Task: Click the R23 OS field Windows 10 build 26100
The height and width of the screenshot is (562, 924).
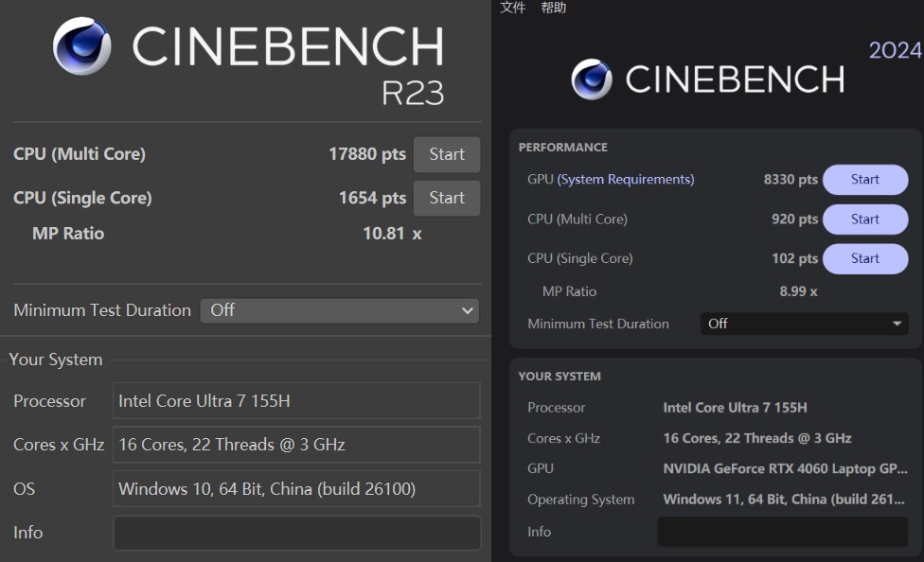Action: click(296, 488)
